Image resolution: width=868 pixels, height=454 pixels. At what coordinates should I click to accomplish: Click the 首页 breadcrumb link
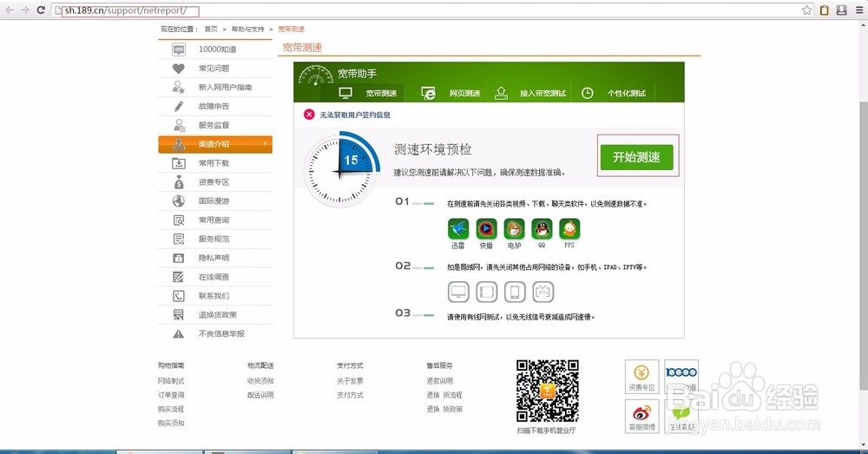[211, 29]
